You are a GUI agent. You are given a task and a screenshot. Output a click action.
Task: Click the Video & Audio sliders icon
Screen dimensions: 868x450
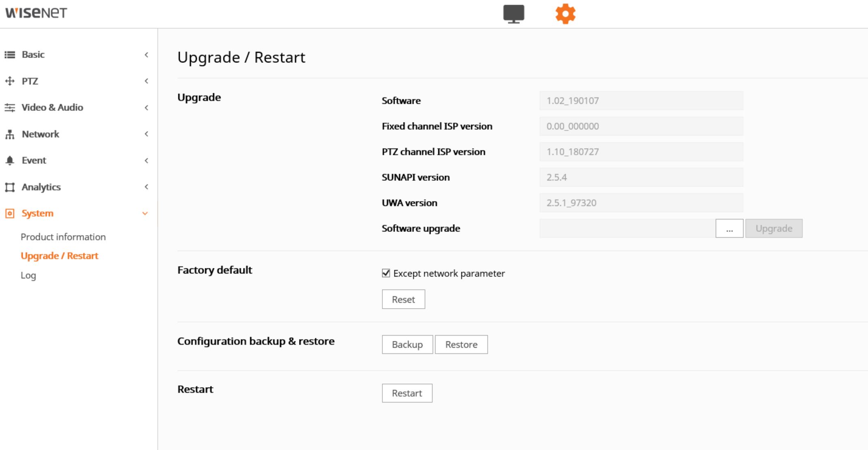[x=10, y=107]
